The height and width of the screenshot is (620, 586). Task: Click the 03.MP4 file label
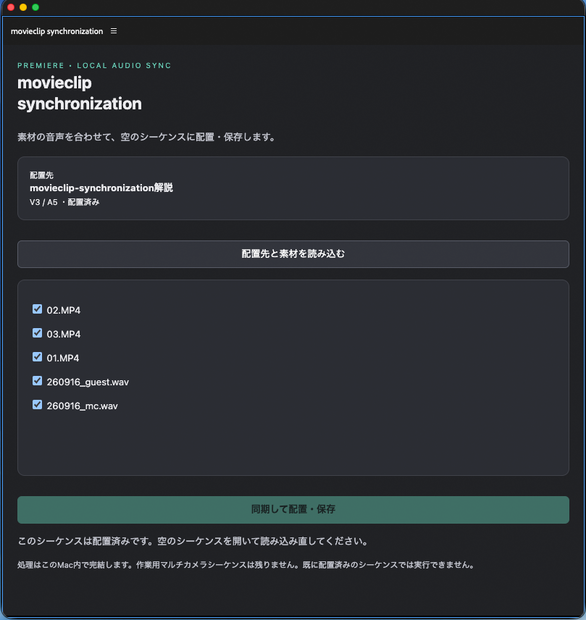(63, 334)
